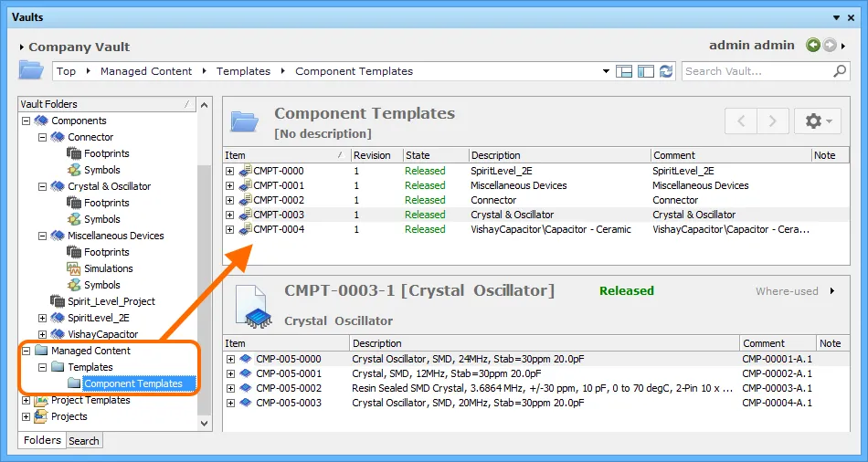Viewport: 868px width, 462px height.
Task: Click the Company Vault folder icon
Action: click(x=31, y=70)
